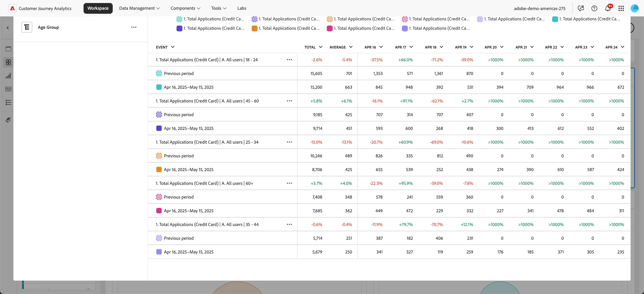Image resolution: width=644 pixels, height=294 pixels.
Task: Select the 60+ previous period cell 7,408
Action: click(317, 197)
